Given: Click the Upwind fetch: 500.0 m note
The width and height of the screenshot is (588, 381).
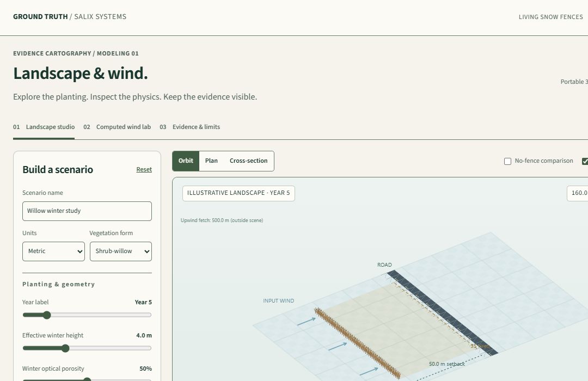Looking at the screenshot, I should (222, 220).
